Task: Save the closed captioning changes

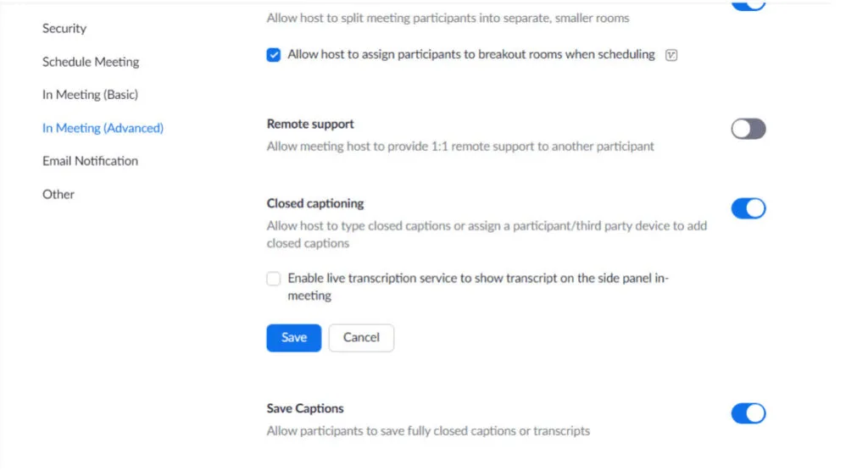Action: click(x=294, y=338)
